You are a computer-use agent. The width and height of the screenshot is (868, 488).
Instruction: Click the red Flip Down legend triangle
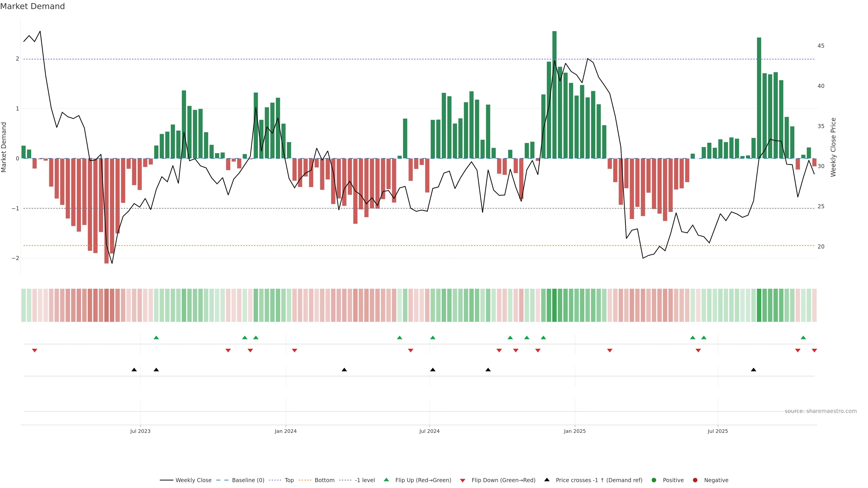463,480
